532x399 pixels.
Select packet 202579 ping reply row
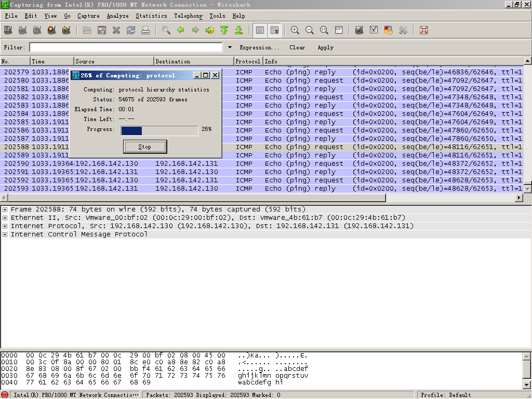point(262,72)
